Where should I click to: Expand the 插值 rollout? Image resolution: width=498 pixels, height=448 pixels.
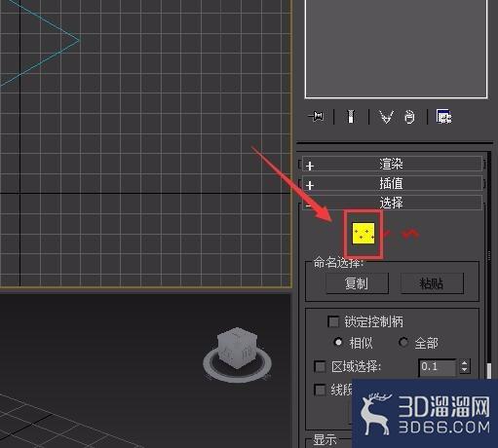392,183
